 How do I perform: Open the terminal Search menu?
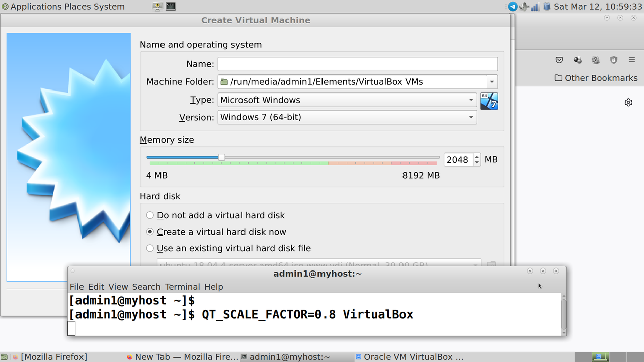[146, 287]
